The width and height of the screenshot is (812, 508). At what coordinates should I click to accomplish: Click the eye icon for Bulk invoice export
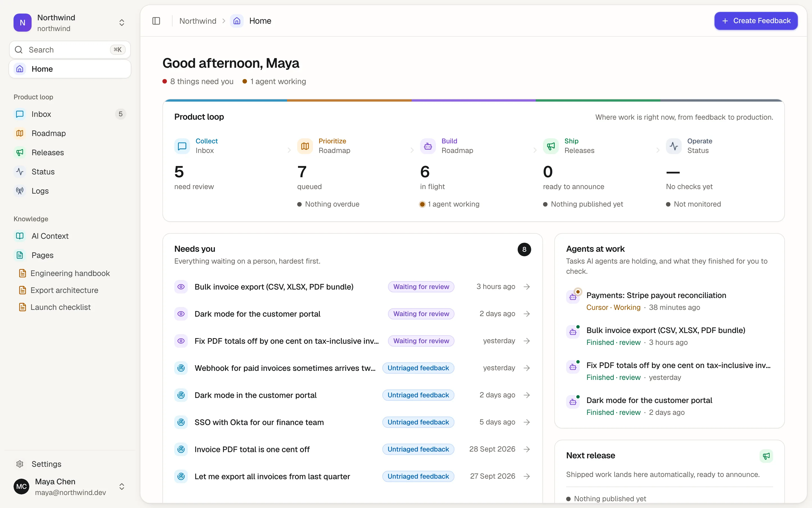(181, 287)
